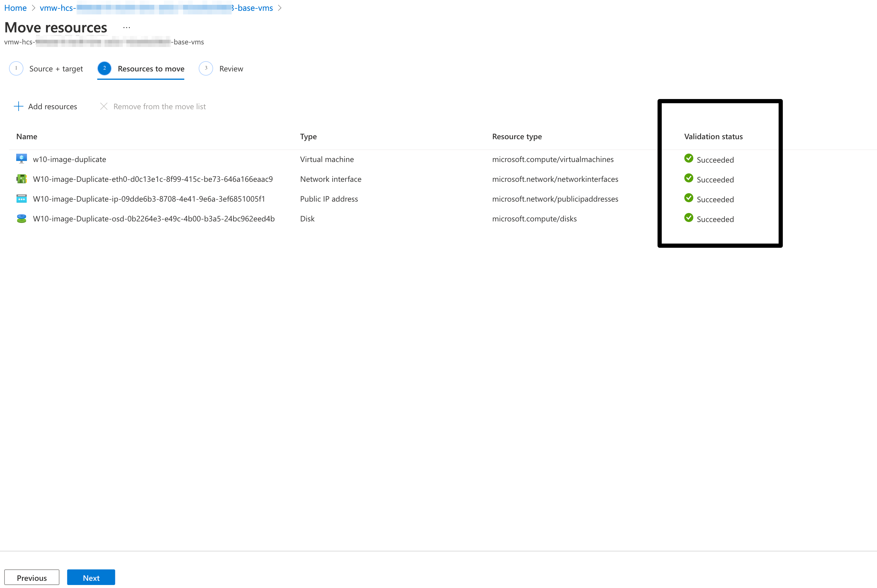Click the chevron after the Home breadcrumb

click(x=33, y=8)
